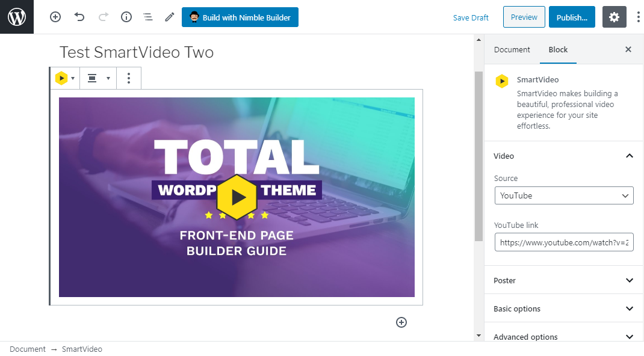This screenshot has width=644, height=356.
Task: Undo the last change
Action: 79,17
